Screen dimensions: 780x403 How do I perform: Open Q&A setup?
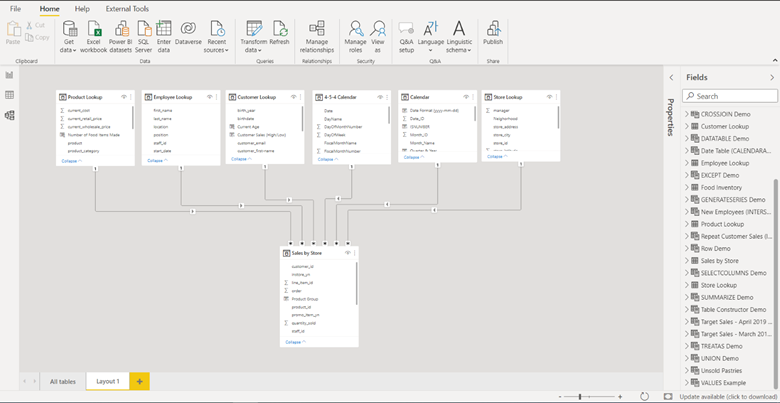[x=406, y=37]
